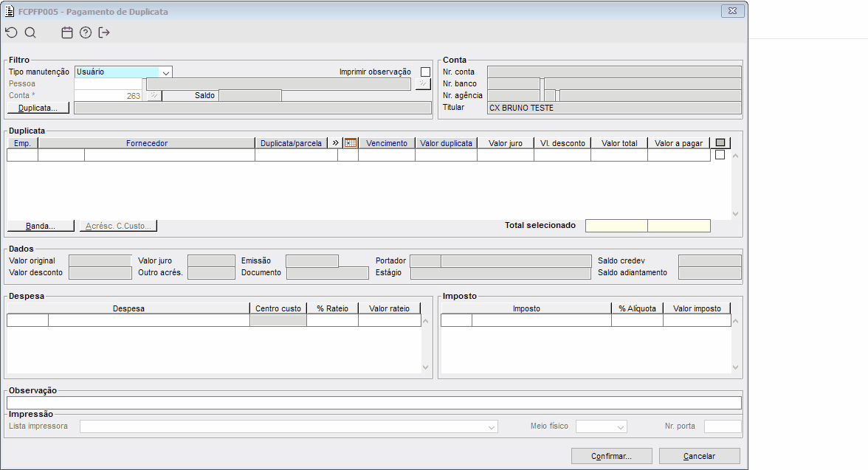Image resolution: width=868 pixels, height=470 pixels.
Task: Toggle select-all box in Duplicata header
Action: click(x=720, y=143)
